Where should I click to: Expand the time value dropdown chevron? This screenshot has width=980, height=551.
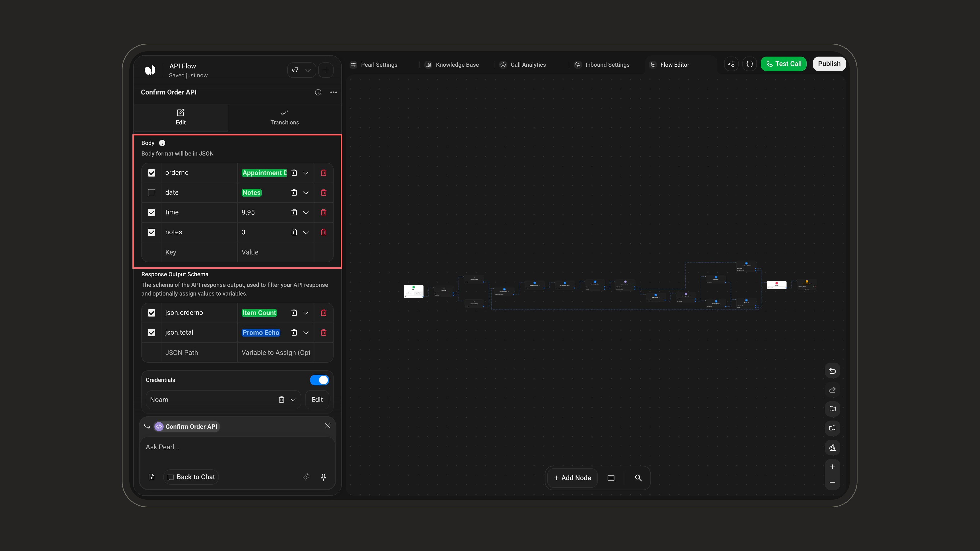[306, 213]
